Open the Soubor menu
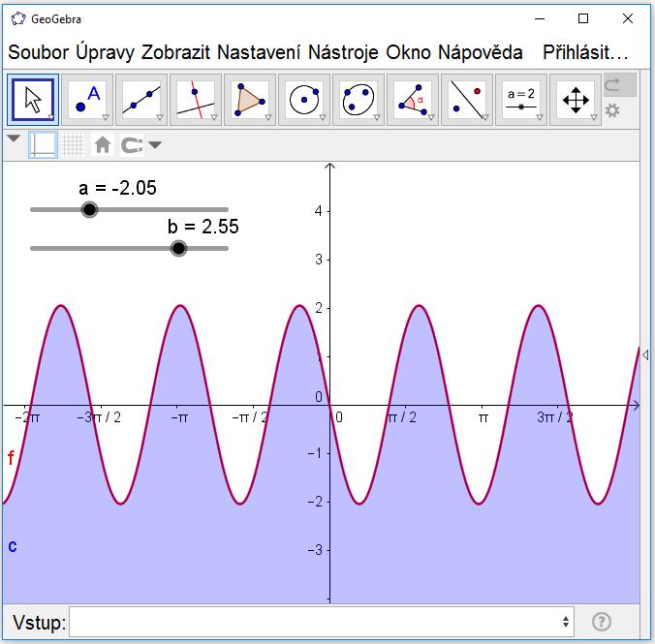The image size is (655, 644). (x=39, y=52)
